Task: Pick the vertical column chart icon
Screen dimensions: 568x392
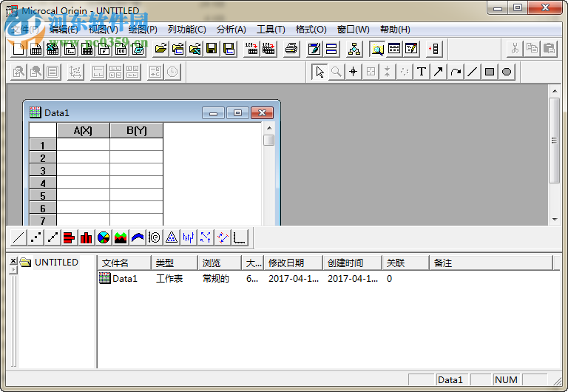Action: click(x=86, y=237)
